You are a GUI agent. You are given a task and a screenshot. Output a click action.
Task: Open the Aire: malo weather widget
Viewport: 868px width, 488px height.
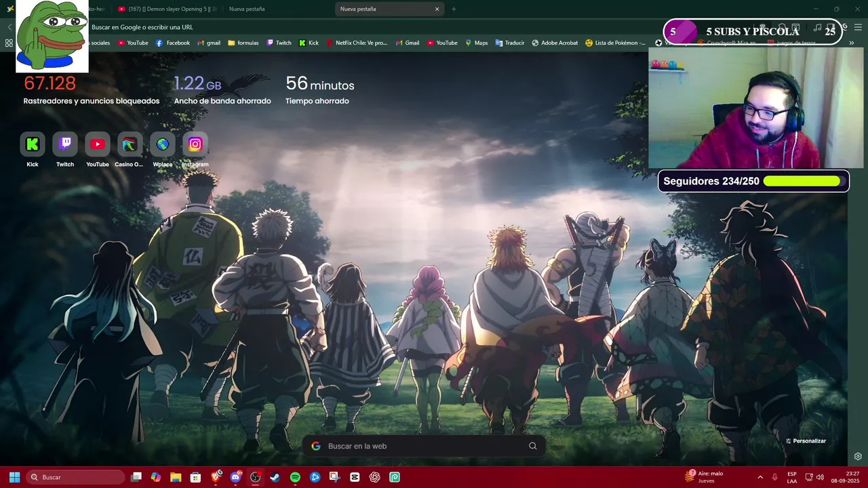(x=703, y=477)
